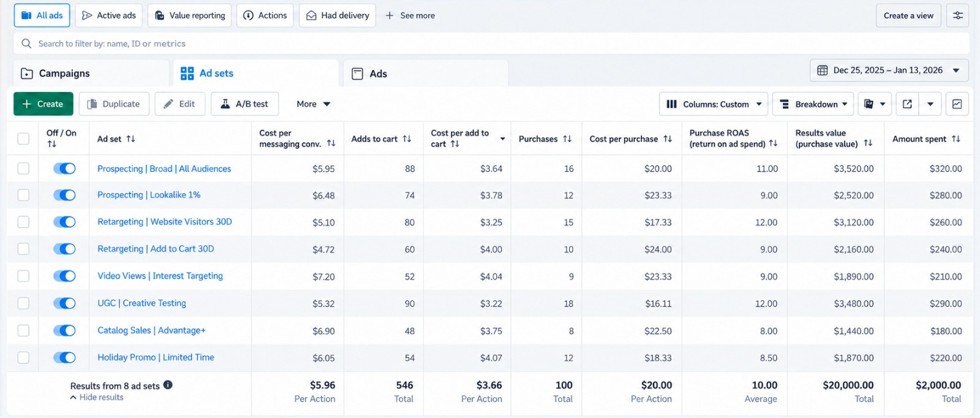This screenshot has width=980, height=418.
Task: Click the Create a view button
Action: (x=908, y=15)
